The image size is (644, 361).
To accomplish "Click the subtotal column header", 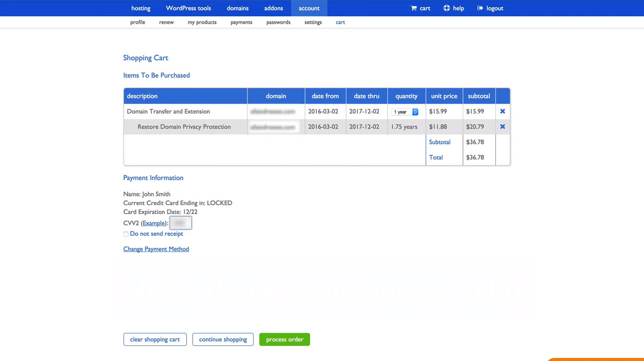I will tap(479, 96).
